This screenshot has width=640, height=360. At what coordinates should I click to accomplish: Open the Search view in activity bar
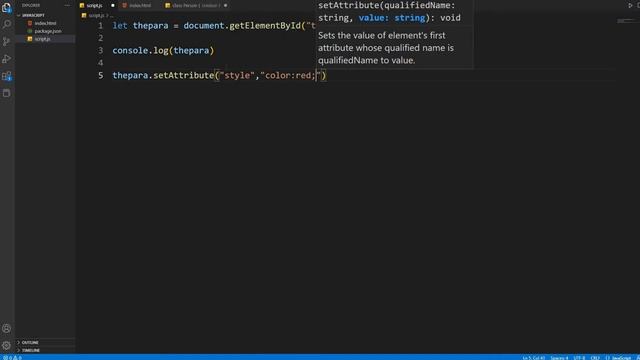coord(7,24)
